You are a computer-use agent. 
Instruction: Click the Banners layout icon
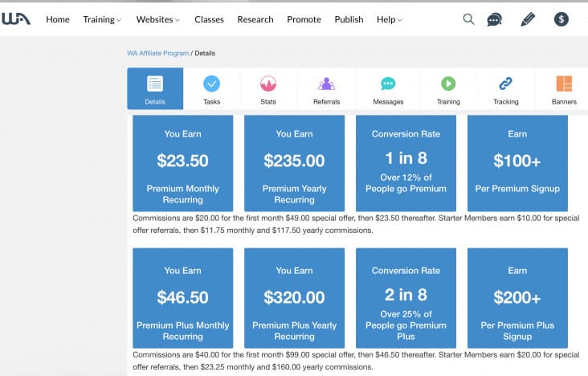point(564,84)
